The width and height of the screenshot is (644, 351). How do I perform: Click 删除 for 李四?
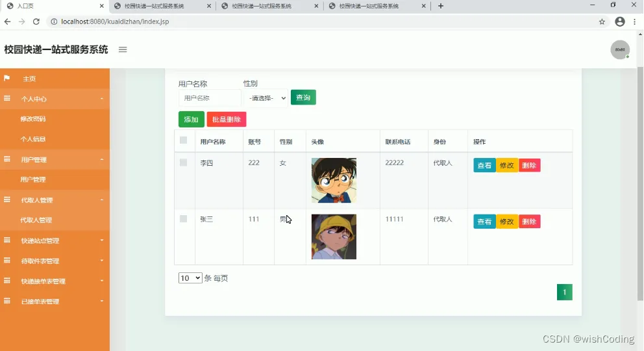point(529,165)
